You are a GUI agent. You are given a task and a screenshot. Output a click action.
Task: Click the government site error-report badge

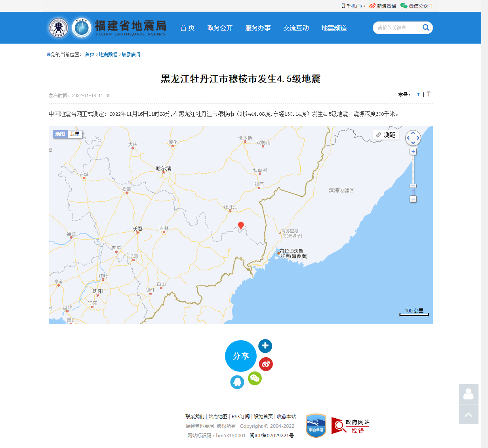pos(351,426)
